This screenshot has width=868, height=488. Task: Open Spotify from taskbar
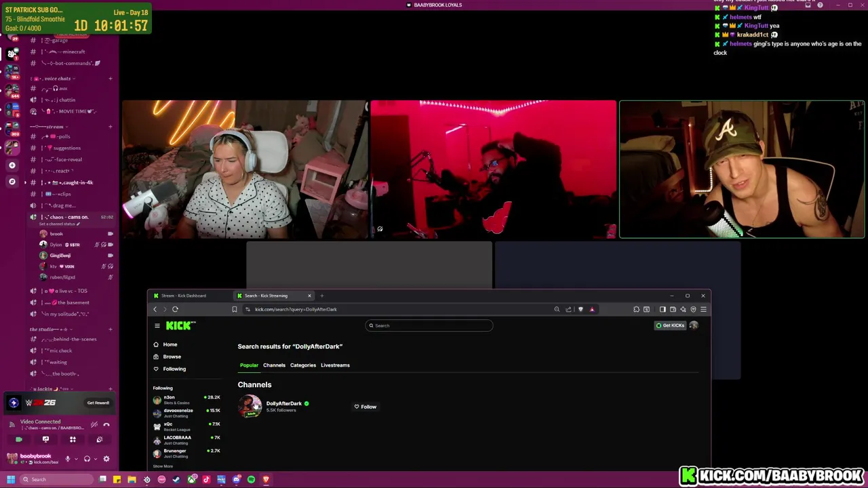[x=251, y=479]
